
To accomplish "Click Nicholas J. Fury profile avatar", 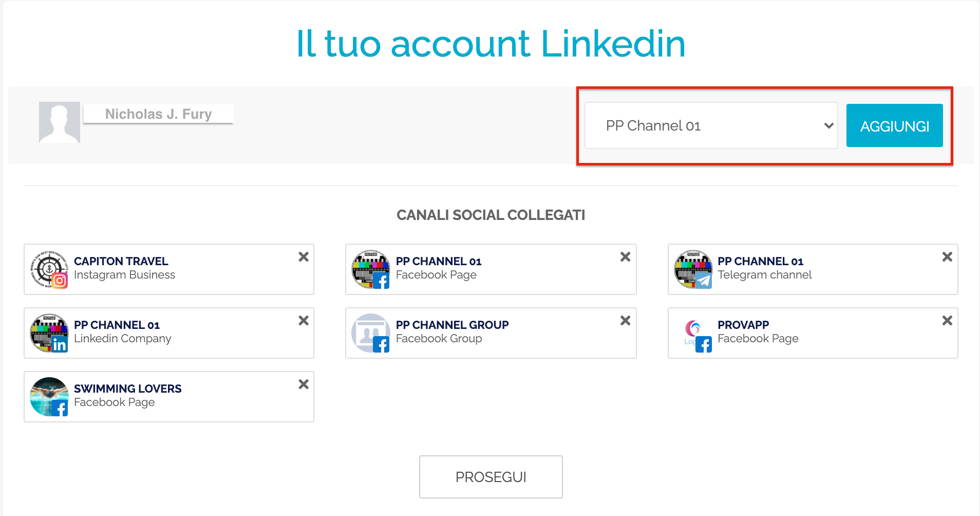I will coord(60,122).
